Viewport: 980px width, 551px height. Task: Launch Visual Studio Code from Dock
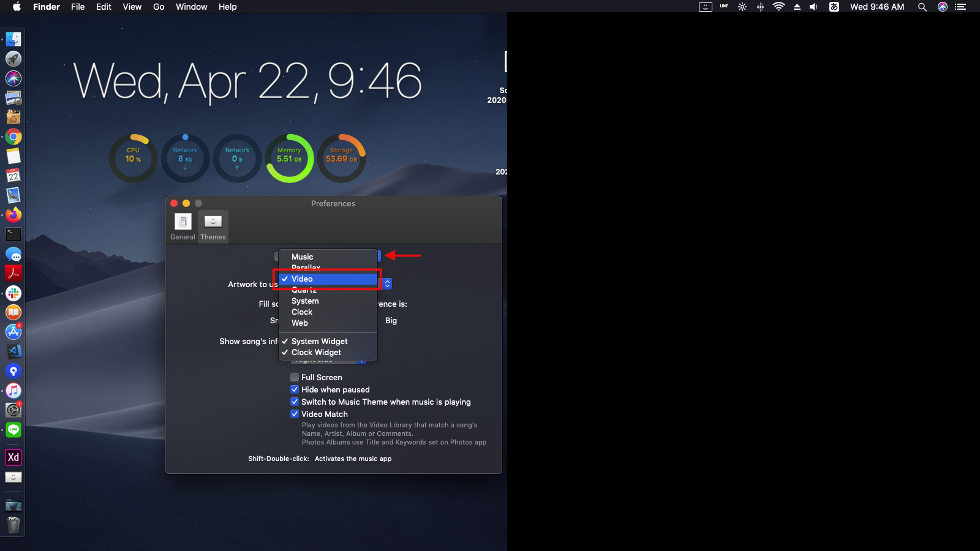click(13, 351)
